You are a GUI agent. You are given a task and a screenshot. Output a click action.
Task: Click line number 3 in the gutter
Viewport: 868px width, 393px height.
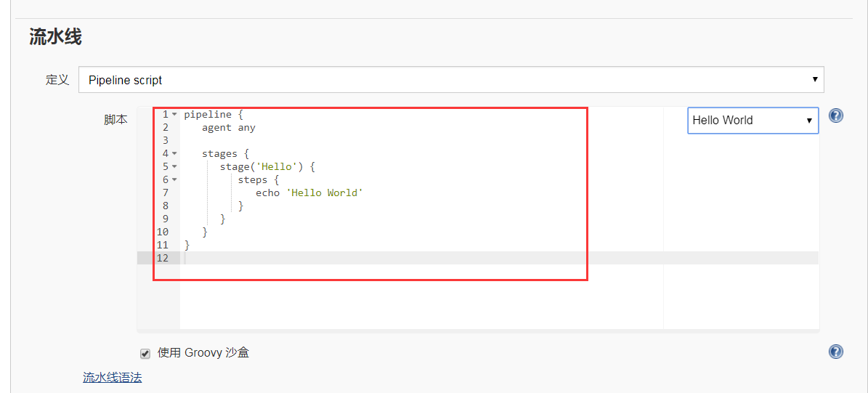point(166,140)
